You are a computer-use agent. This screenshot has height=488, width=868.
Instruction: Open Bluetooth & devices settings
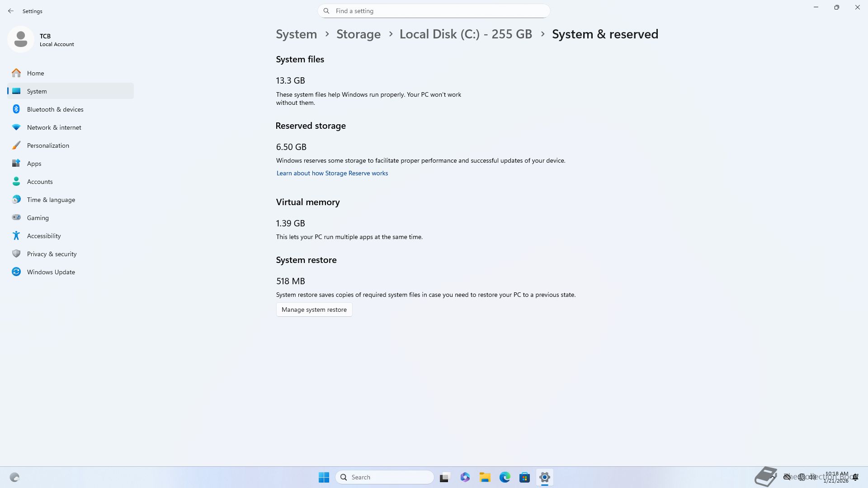tap(55, 109)
